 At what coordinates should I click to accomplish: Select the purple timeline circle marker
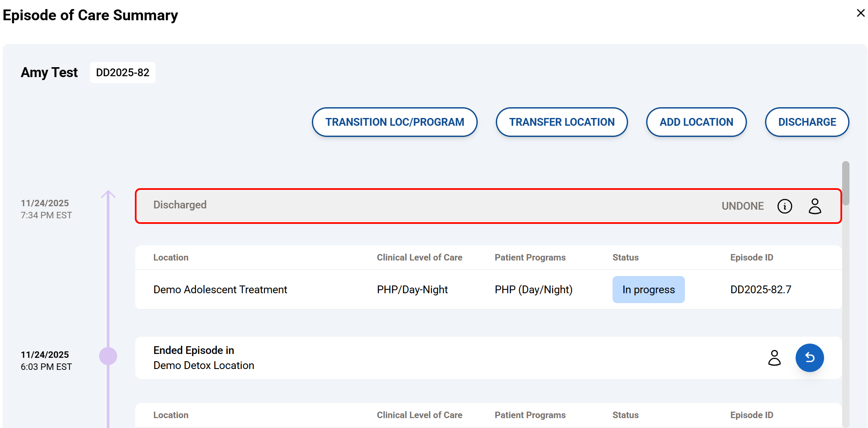[x=108, y=356]
